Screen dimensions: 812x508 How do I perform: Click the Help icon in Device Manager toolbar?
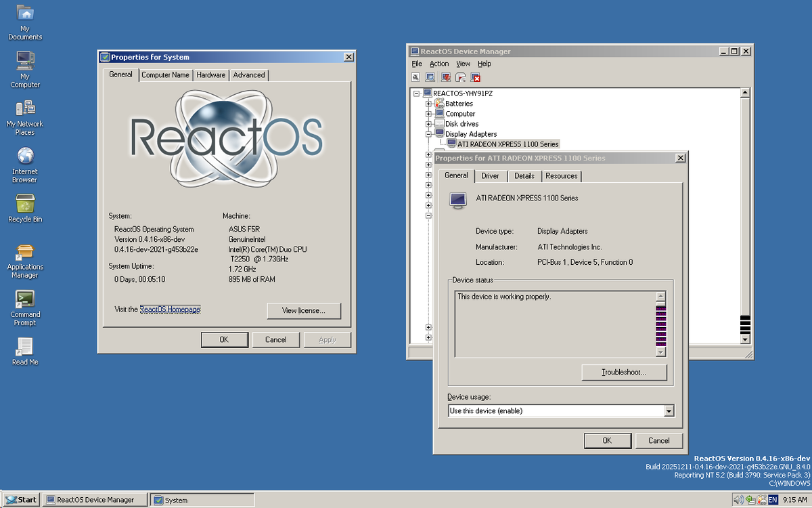click(430, 77)
